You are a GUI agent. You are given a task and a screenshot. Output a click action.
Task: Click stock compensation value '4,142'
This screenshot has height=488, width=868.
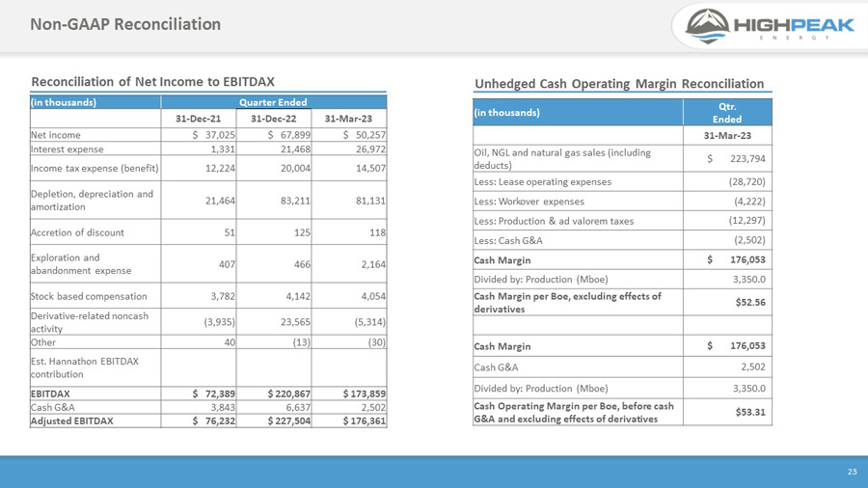click(x=298, y=297)
